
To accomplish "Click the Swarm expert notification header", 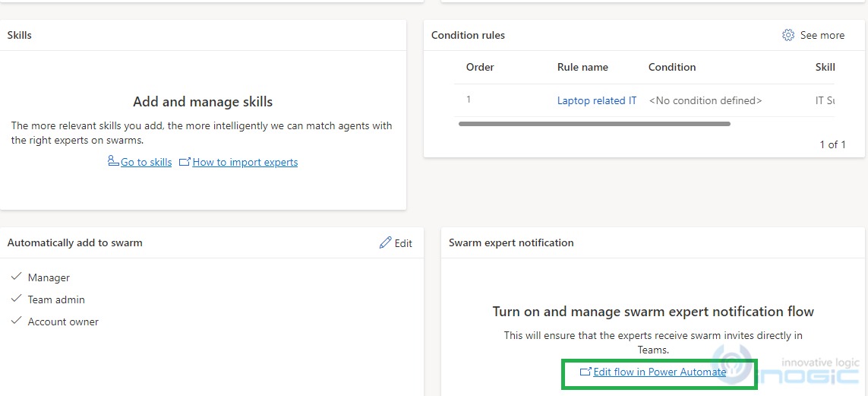I will 511,243.
